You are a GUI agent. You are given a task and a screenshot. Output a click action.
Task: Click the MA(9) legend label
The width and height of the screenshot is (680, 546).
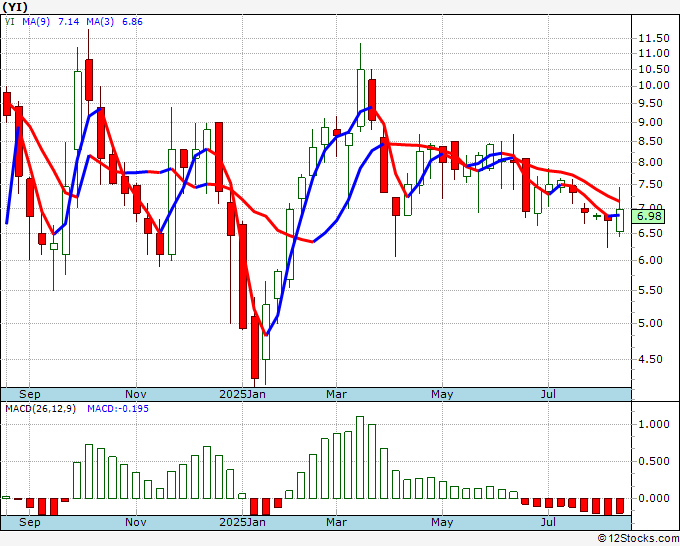tap(36, 22)
